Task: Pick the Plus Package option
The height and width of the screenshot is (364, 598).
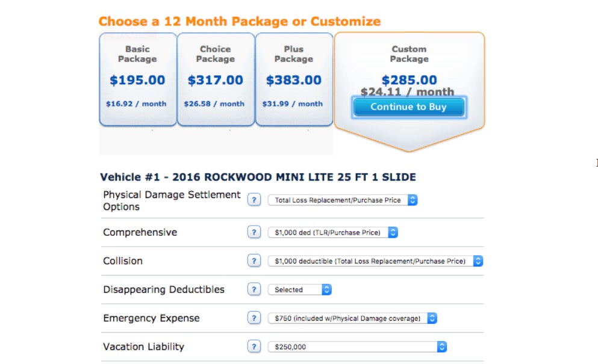Action: [x=294, y=79]
